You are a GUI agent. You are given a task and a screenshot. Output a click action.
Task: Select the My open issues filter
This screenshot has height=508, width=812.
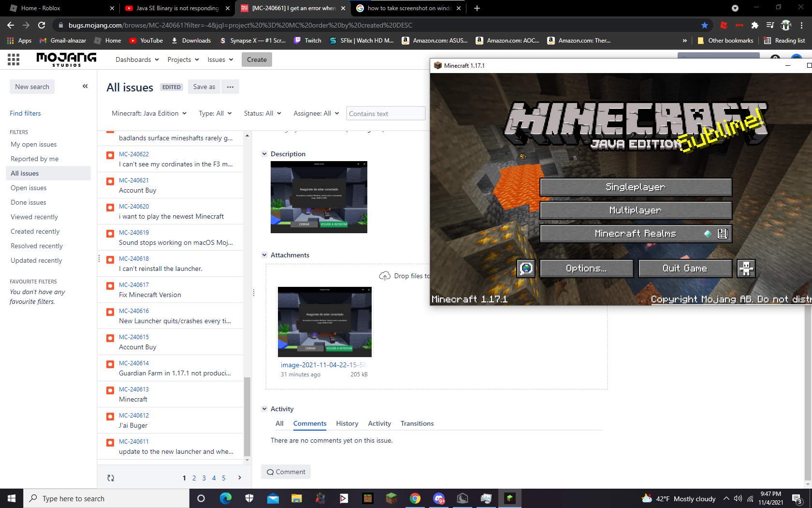[34, 144]
